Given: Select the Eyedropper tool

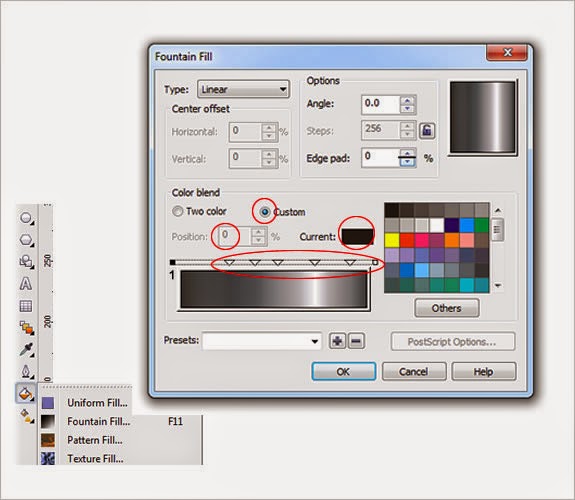Looking at the screenshot, I should click(x=26, y=350).
